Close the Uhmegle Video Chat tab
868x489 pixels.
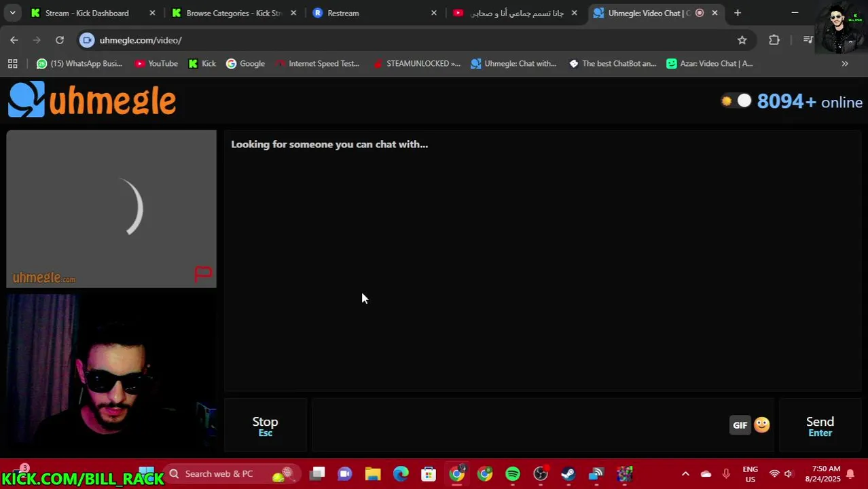pos(715,13)
